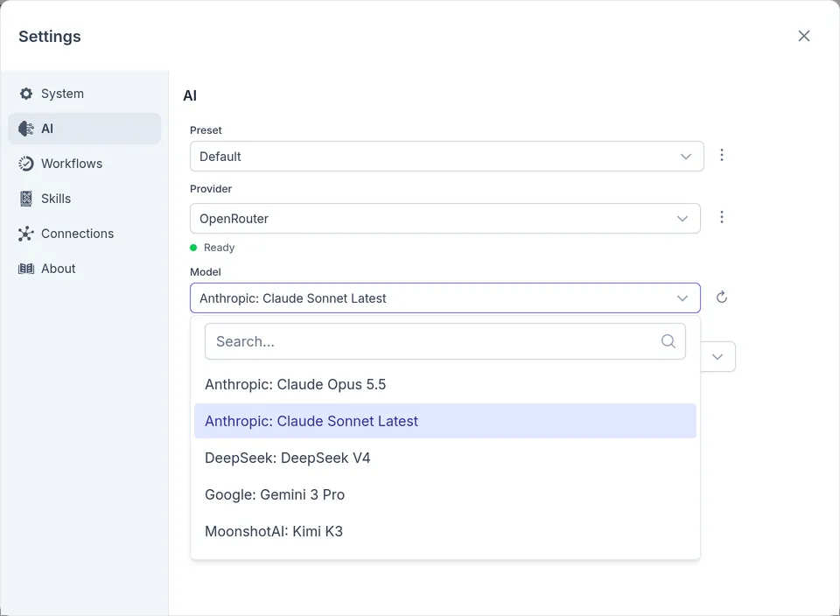Show the About section
Screen dimensions: 840x616
coord(85,269)
